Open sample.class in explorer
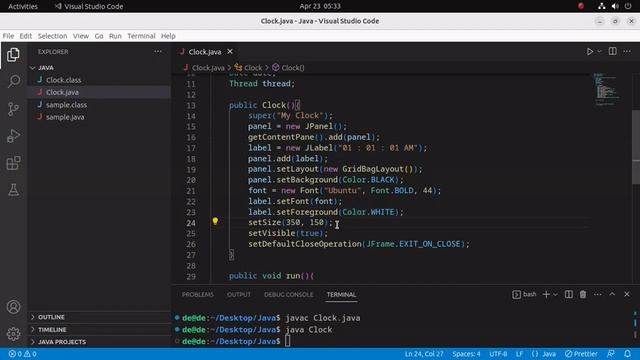 pos(99,105)
